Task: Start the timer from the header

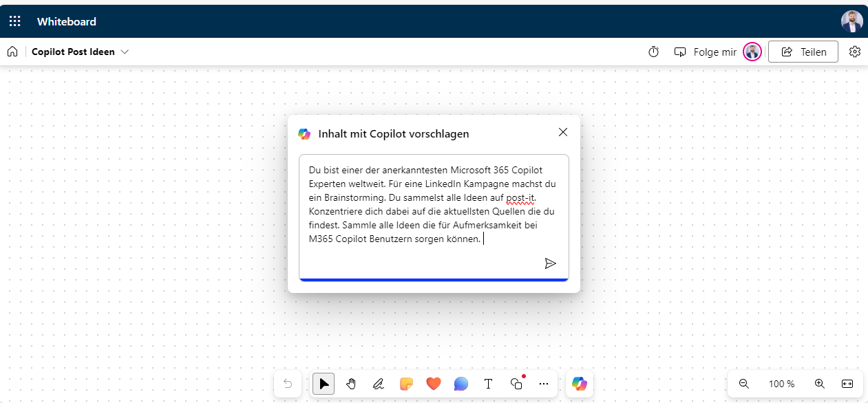Action: point(654,52)
